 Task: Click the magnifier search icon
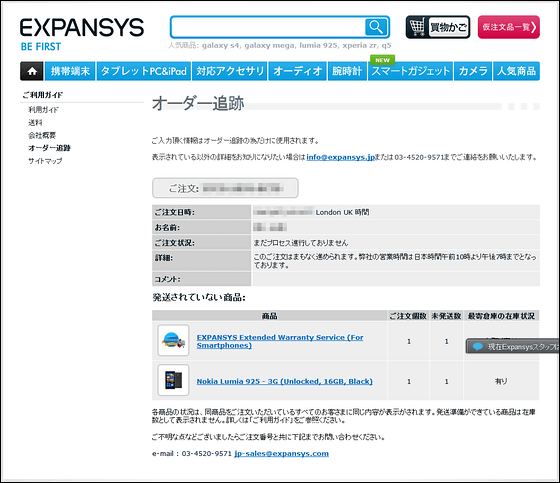[x=376, y=27]
